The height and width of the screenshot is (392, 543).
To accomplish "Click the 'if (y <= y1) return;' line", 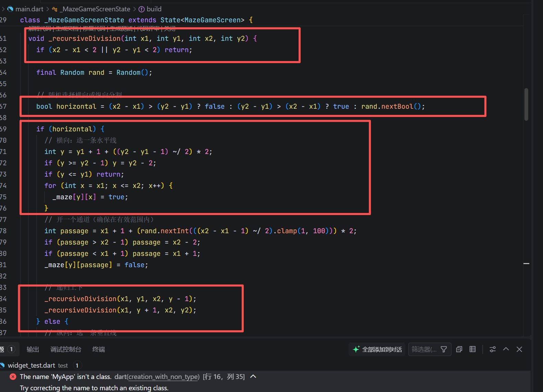I will (x=84, y=174).
